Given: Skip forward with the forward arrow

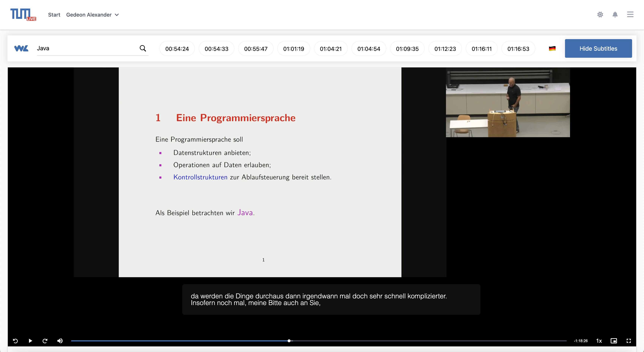Looking at the screenshot, I should tap(45, 341).
